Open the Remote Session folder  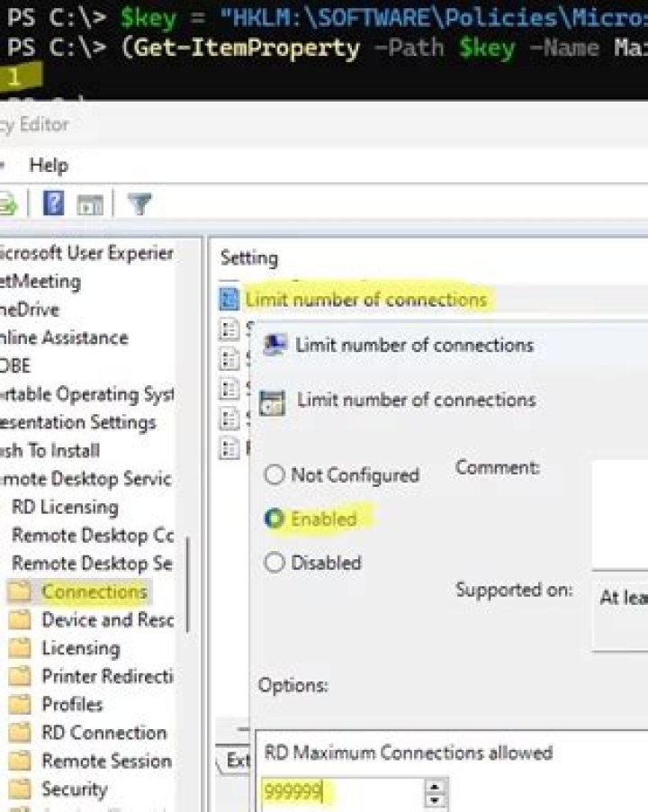pyautogui.click(x=106, y=761)
